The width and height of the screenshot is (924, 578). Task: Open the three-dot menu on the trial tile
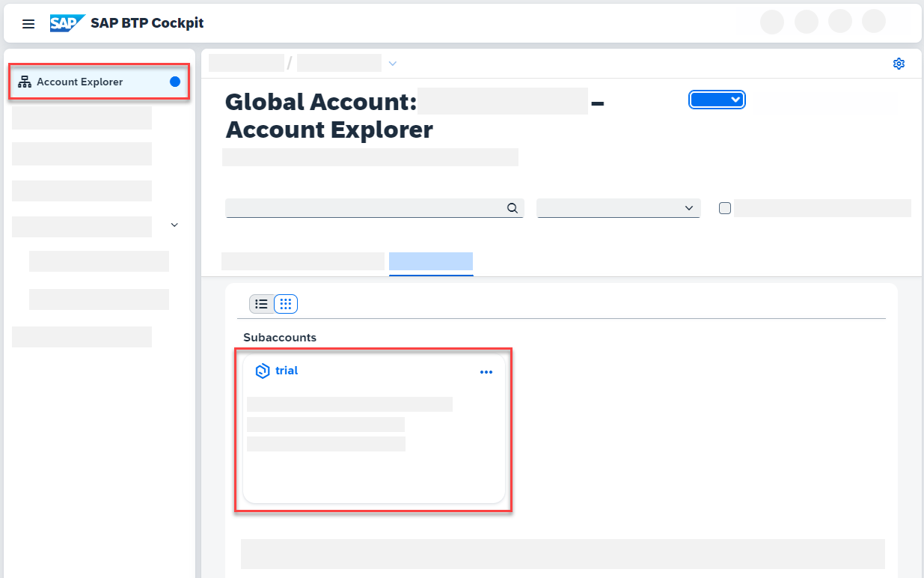click(x=486, y=372)
